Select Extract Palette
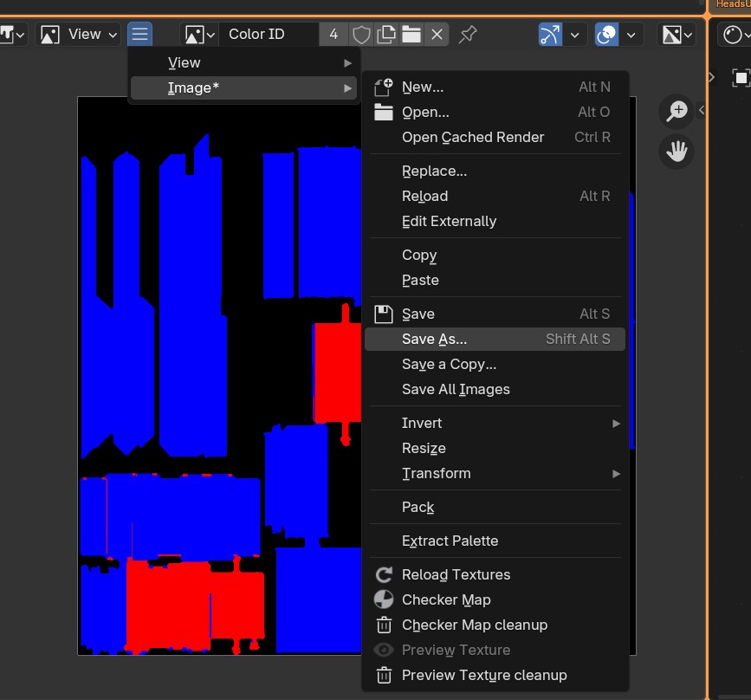Image resolution: width=751 pixels, height=700 pixels. tap(495, 541)
